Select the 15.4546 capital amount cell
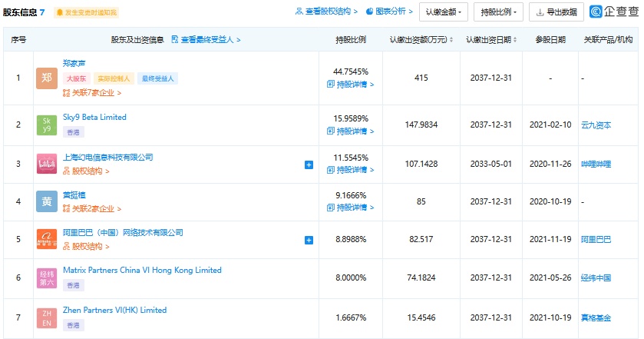 [x=421, y=317]
